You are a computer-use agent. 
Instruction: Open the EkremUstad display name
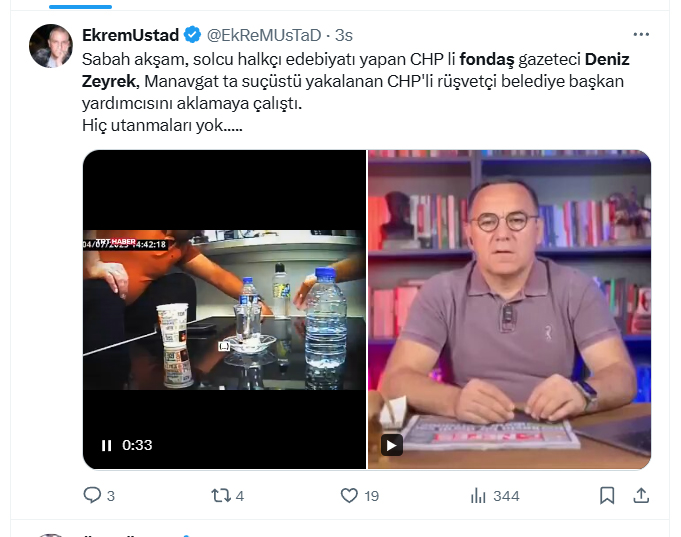[x=130, y=35]
